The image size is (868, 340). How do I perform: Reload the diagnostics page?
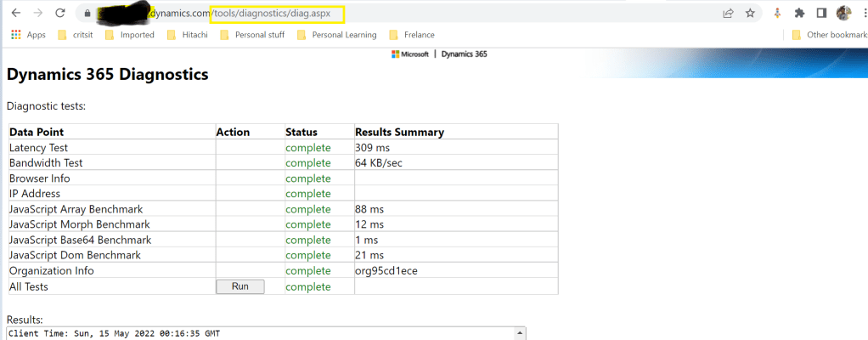(60, 14)
